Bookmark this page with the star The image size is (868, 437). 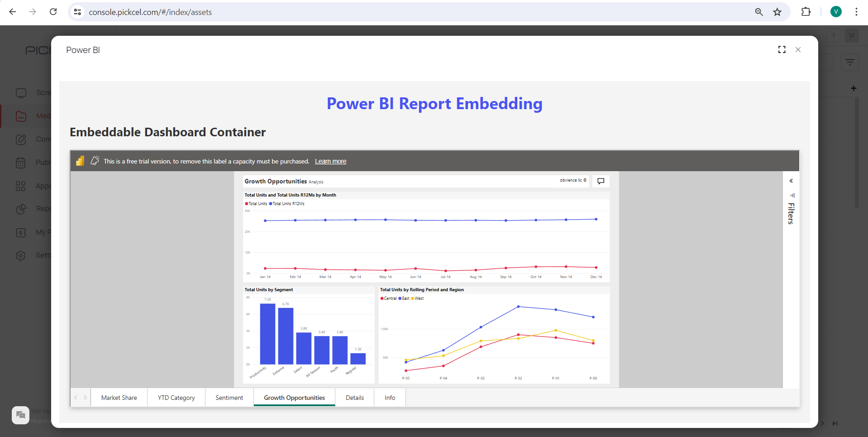pyautogui.click(x=777, y=12)
